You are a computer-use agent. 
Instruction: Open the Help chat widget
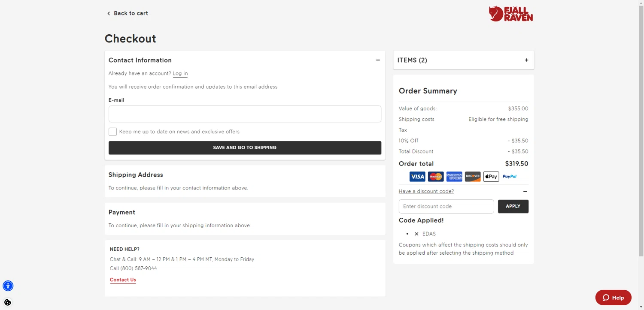click(x=613, y=298)
